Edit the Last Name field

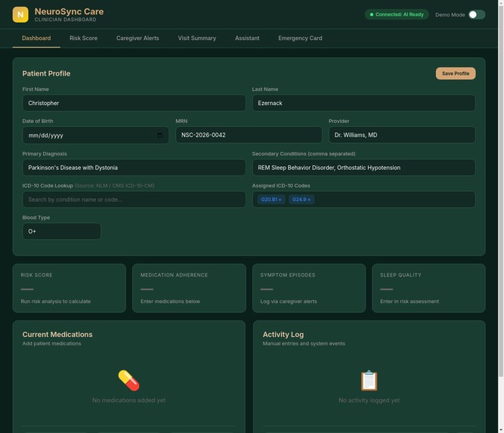click(364, 104)
